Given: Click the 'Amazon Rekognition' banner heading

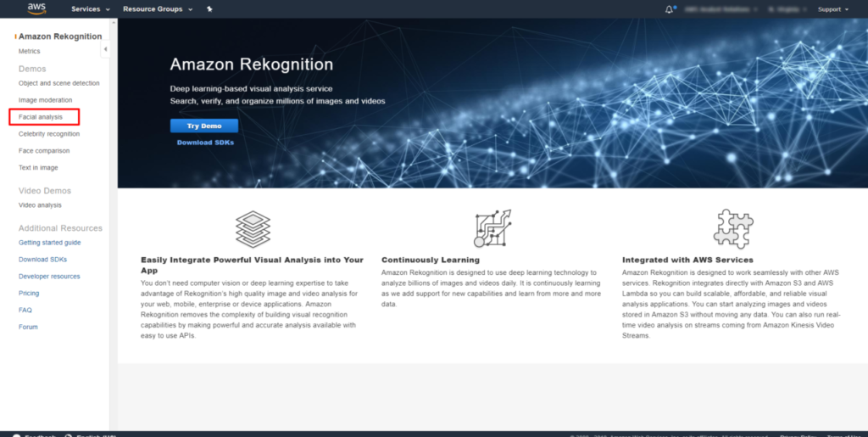Looking at the screenshot, I should 251,64.
